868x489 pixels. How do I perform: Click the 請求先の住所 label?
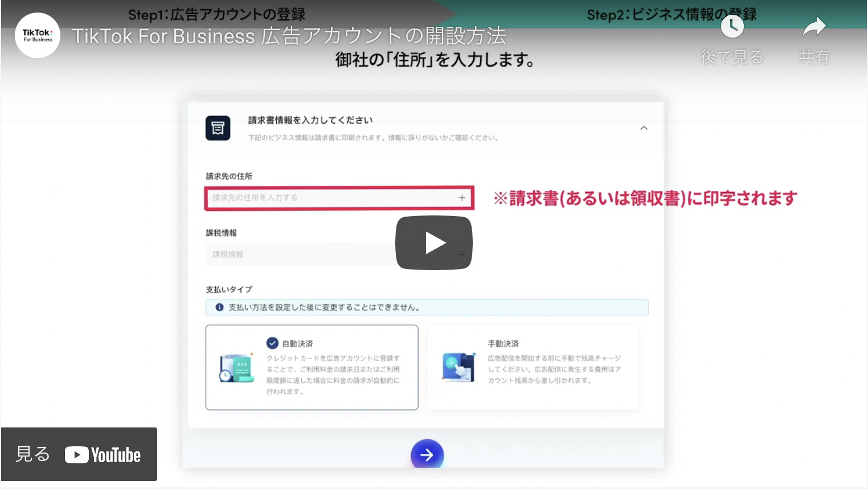coord(229,176)
